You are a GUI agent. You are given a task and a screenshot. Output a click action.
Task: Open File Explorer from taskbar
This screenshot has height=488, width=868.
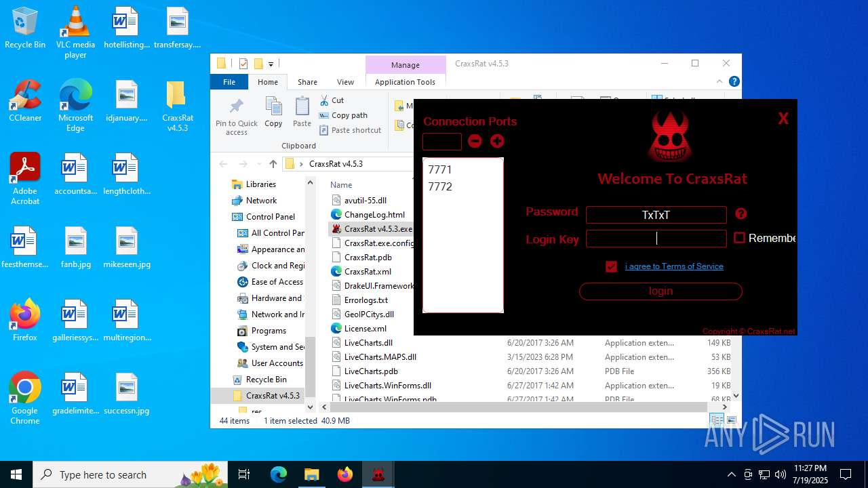click(x=311, y=474)
